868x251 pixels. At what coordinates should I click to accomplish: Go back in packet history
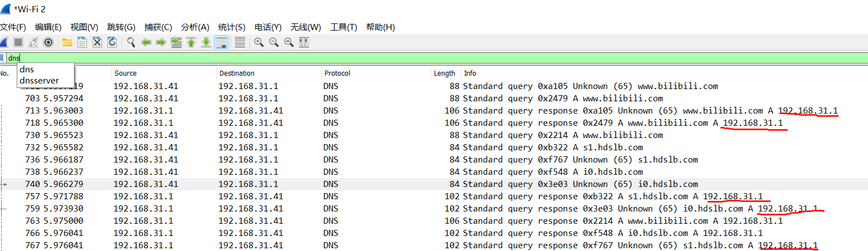point(146,42)
